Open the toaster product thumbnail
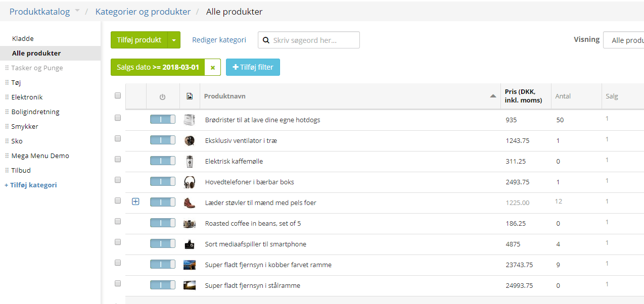This screenshot has height=304, width=644. pos(190,120)
